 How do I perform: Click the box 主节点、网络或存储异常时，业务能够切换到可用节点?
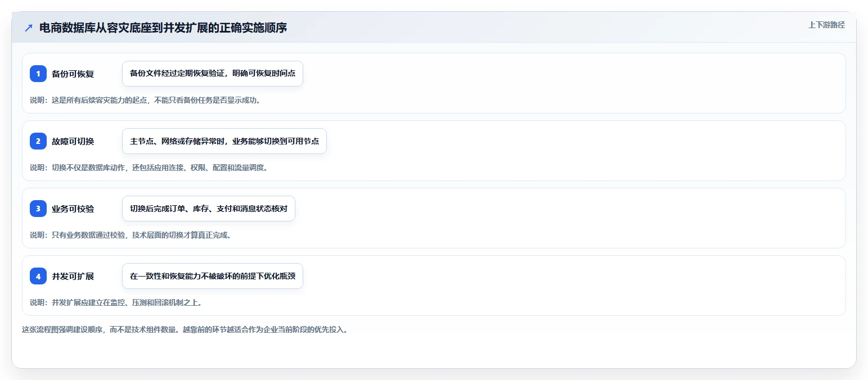click(224, 141)
